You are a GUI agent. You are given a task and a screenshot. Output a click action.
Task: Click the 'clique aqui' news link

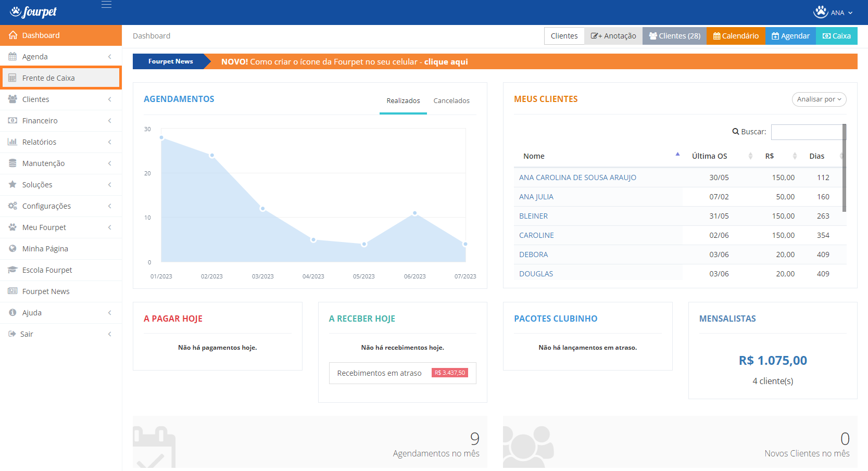tap(446, 61)
